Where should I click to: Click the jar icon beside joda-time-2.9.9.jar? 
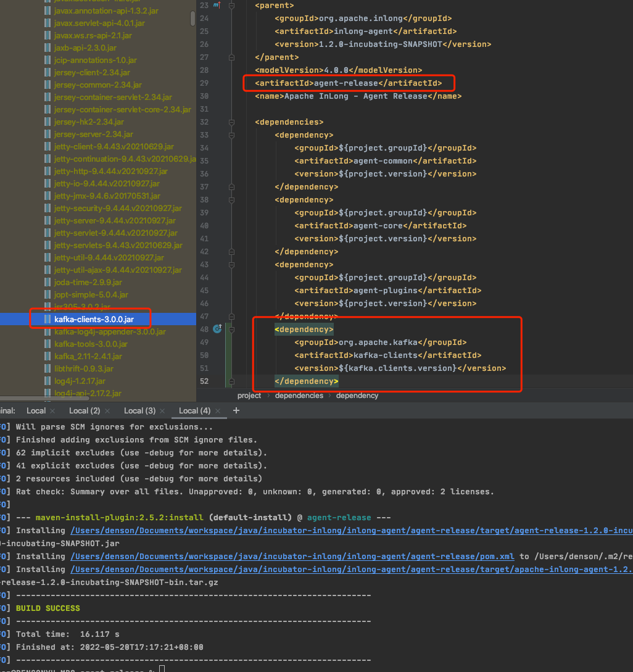(48, 282)
